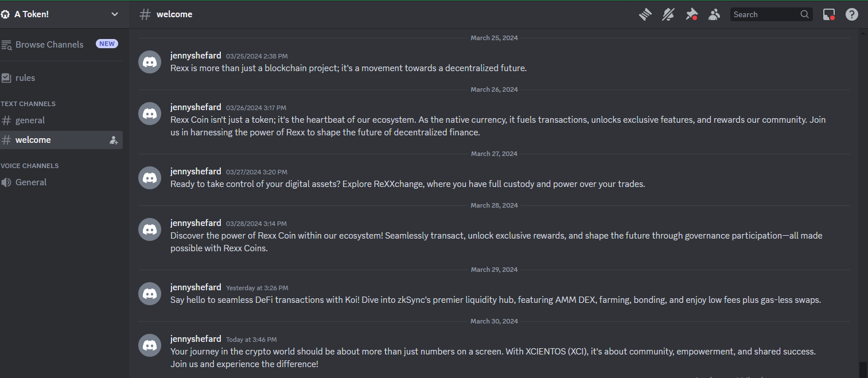Collapse the TEXT CHANNELS category
Image resolution: width=868 pixels, height=378 pixels.
(28, 104)
